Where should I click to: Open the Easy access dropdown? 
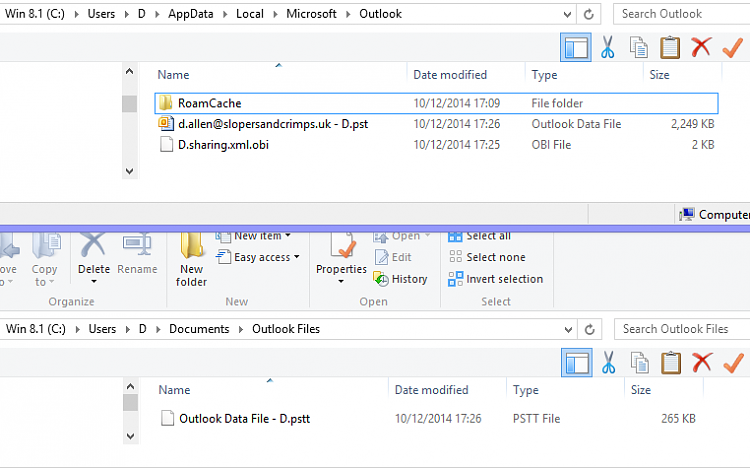pyautogui.click(x=258, y=257)
